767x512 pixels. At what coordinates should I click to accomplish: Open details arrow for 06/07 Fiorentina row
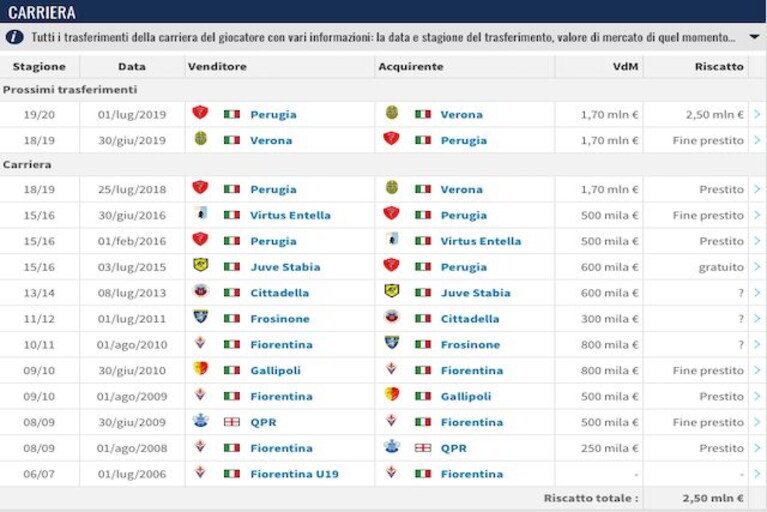pos(757,473)
